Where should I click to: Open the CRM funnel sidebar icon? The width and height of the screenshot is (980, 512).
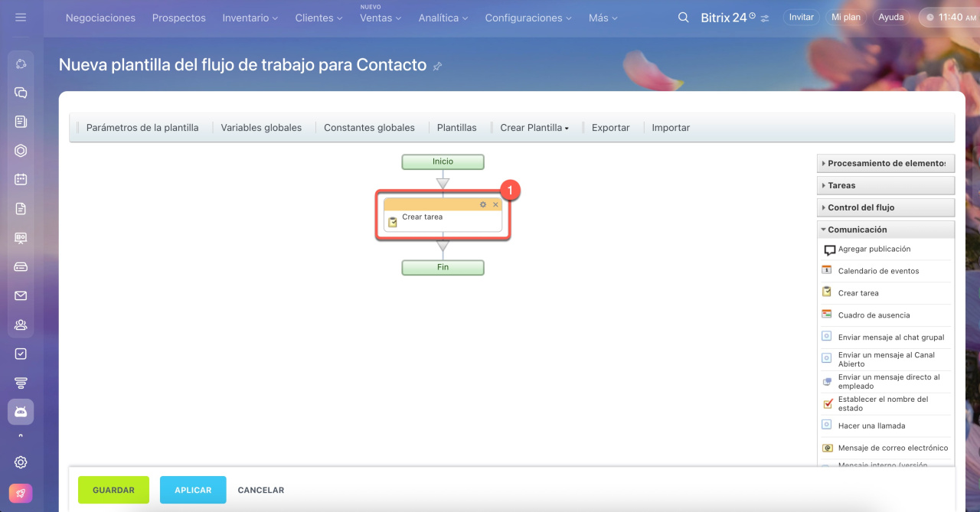click(x=21, y=383)
